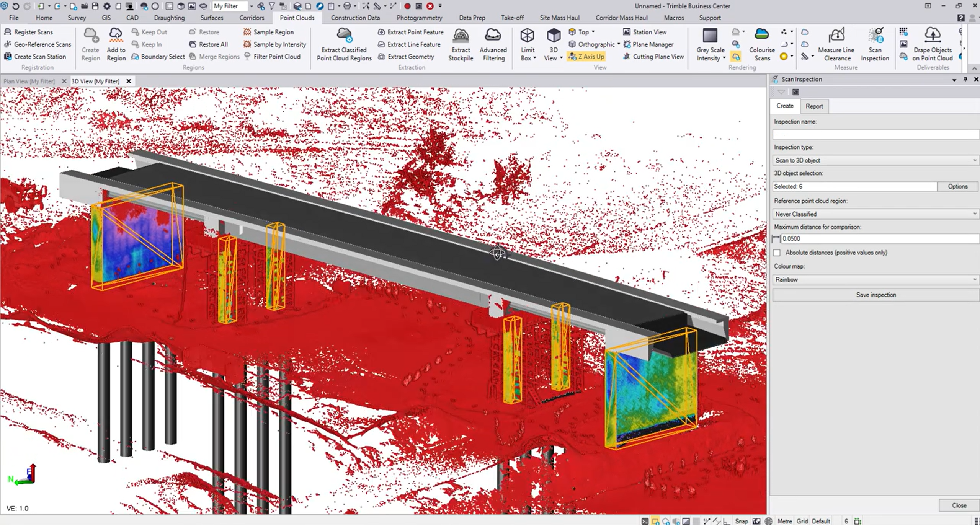The width and height of the screenshot is (980, 525).
Task: Open Reference point cloud region dropdown
Action: click(875, 214)
